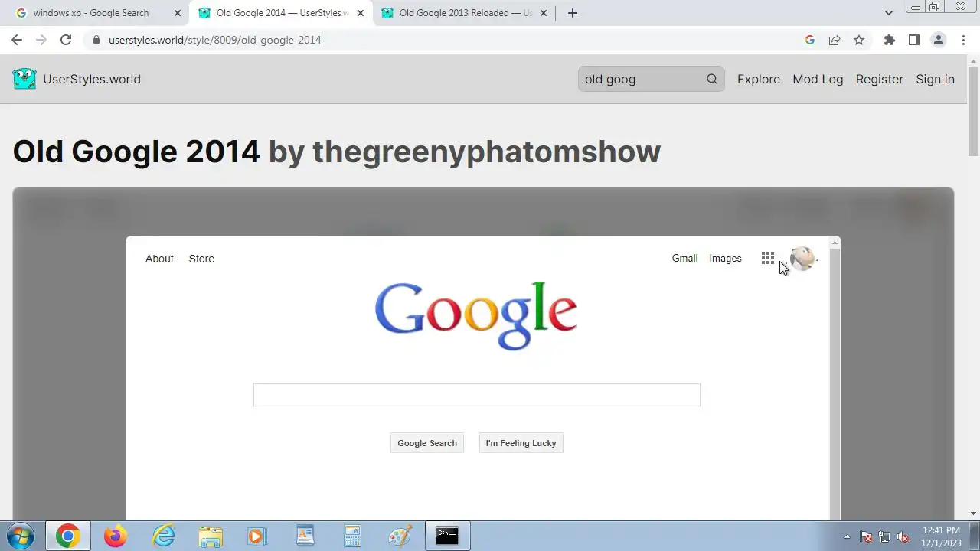The image size is (980, 551).
Task: Open the Chrome profile avatar
Action: 938,40
